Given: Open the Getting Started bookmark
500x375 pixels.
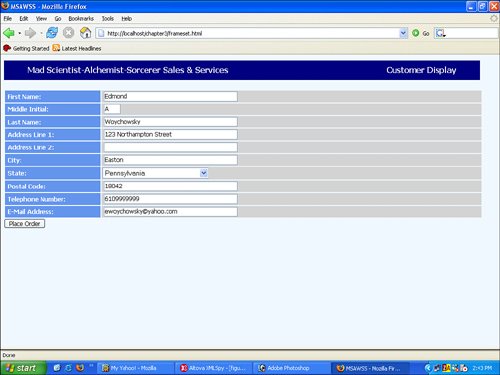Looking at the screenshot, I should pyautogui.click(x=26, y=48).
